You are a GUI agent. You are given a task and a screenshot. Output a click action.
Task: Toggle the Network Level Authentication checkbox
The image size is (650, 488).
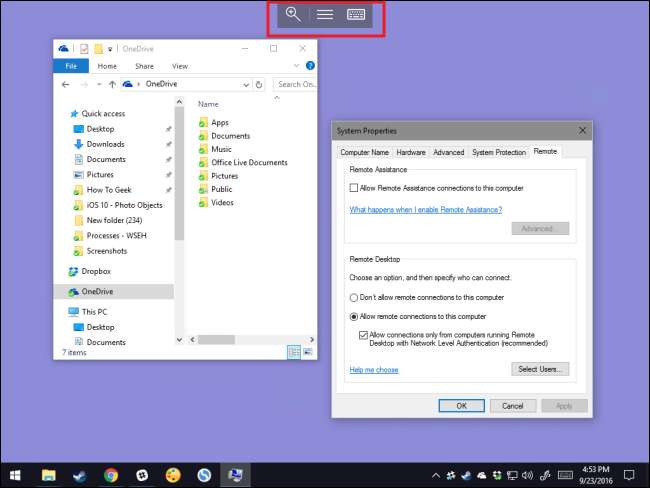(x=363, y=335)
